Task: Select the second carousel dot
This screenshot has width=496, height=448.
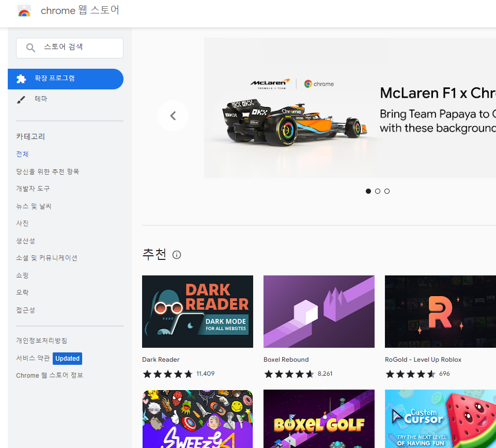Action: pyautogui.click(x=378, y=191)
